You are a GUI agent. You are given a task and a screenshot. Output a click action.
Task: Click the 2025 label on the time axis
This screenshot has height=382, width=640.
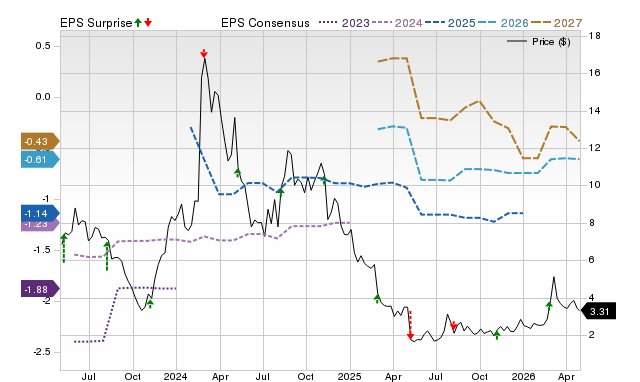coord(349,376)
